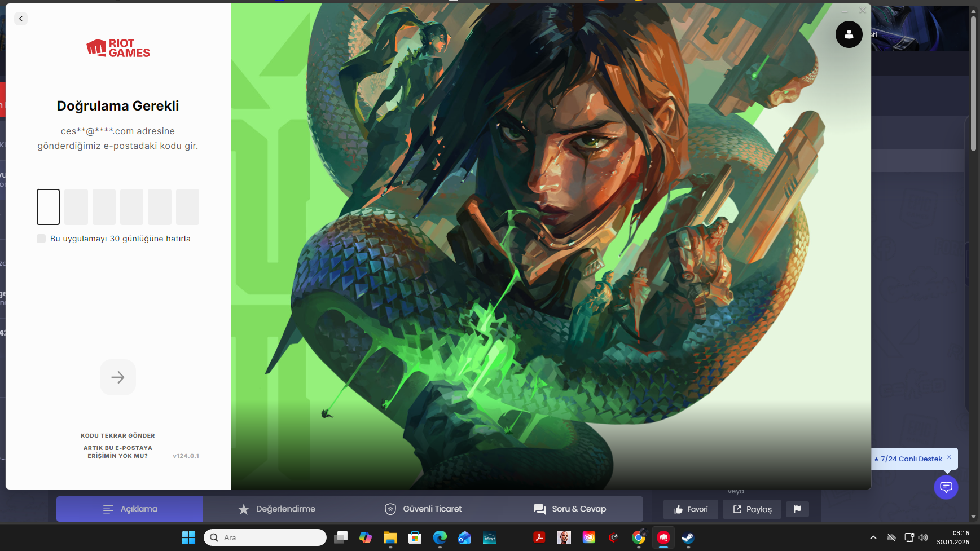The image size is (980, 551).
Task: Click the Riot Games logo
Action: pyautogui.click(x=118, y=48)
